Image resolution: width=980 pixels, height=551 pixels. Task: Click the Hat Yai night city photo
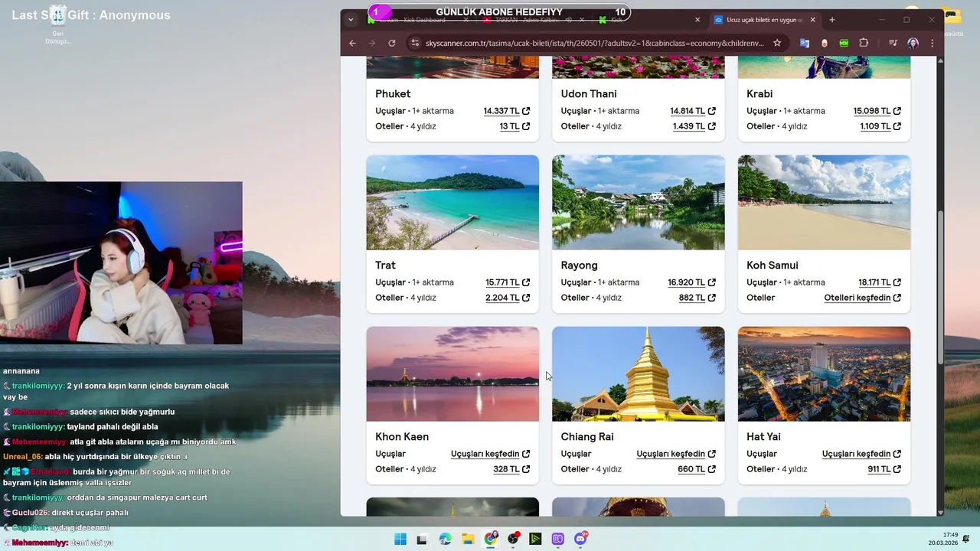[825, 374]
